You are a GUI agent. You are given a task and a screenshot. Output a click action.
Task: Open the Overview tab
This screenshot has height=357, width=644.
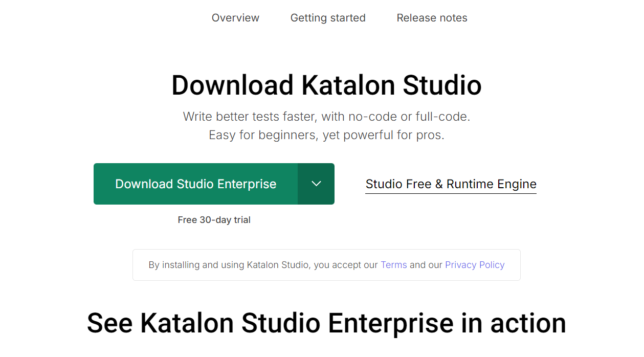tap(235, 18)
